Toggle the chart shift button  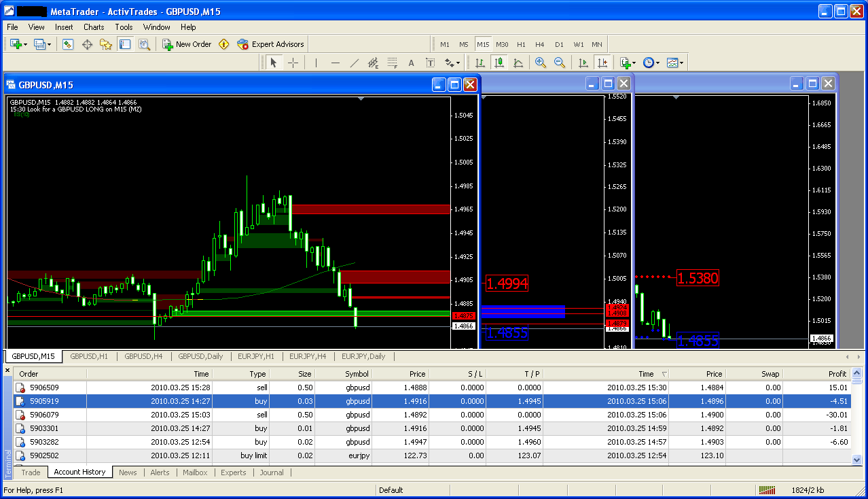click(602, 63)
